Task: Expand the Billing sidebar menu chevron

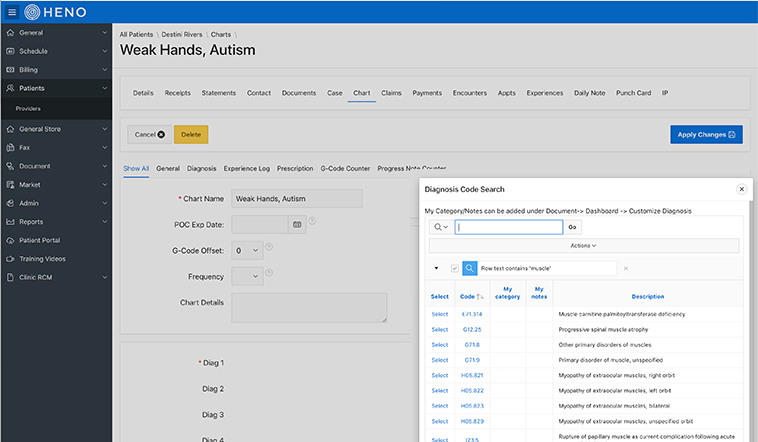Action: click(x=105, y=70)
